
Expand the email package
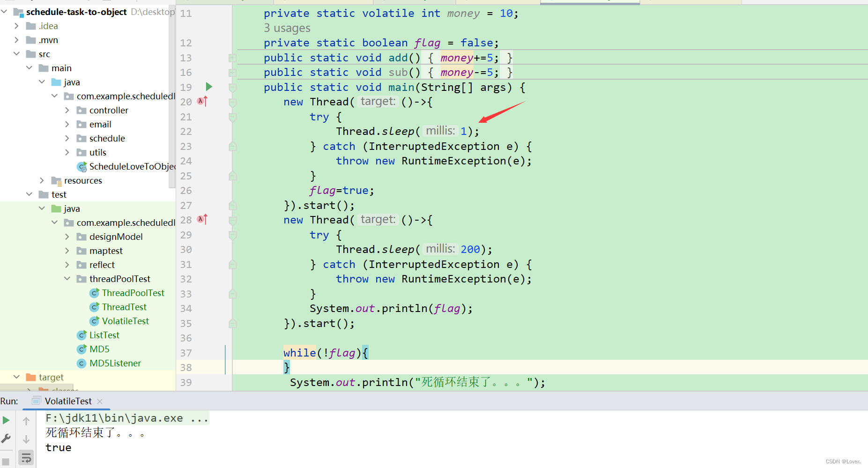click(67, 124)
